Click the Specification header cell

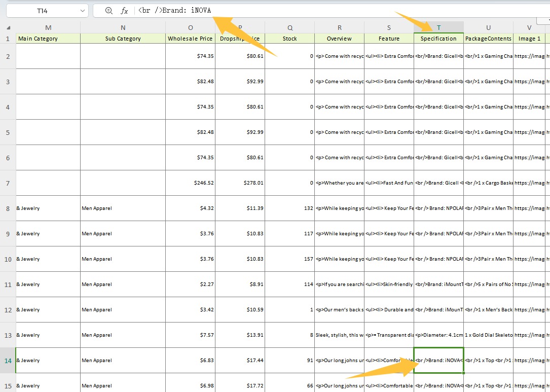(438, 39)
